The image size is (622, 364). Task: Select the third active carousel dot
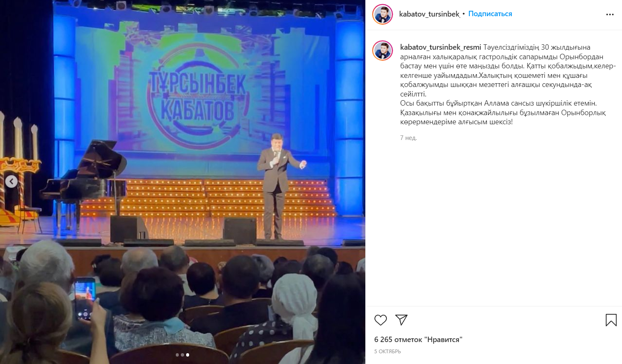pyautogui.click(x=187, y=355)
